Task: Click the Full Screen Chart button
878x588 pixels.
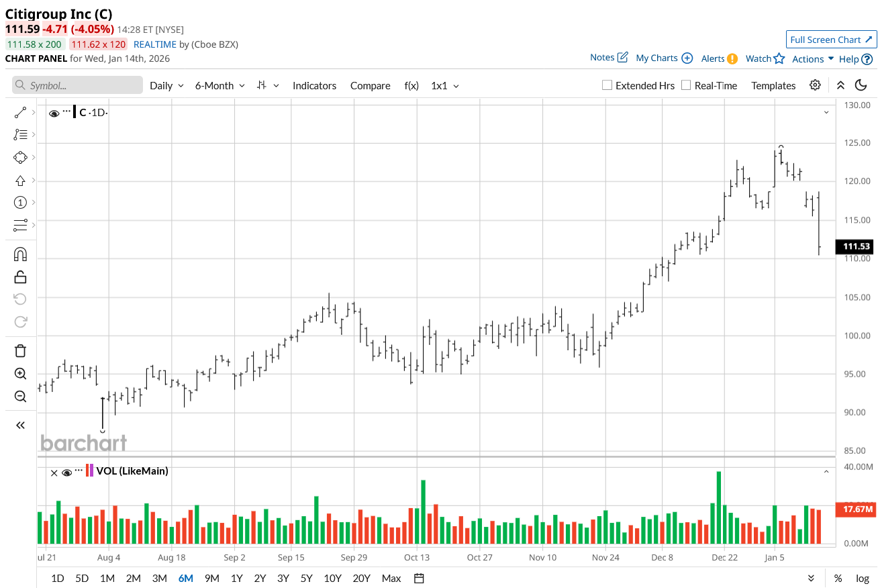Action: [x=831, y=40]
